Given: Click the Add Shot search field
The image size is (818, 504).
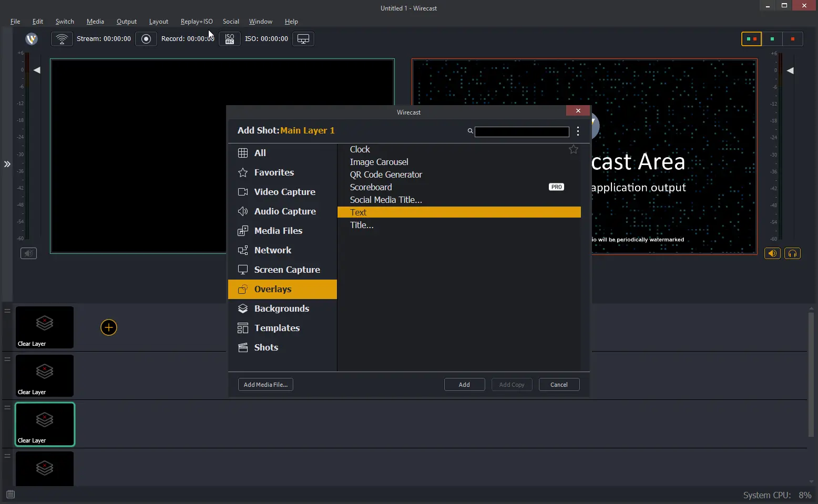Looking at the screenshot, I should pos(522,131).
